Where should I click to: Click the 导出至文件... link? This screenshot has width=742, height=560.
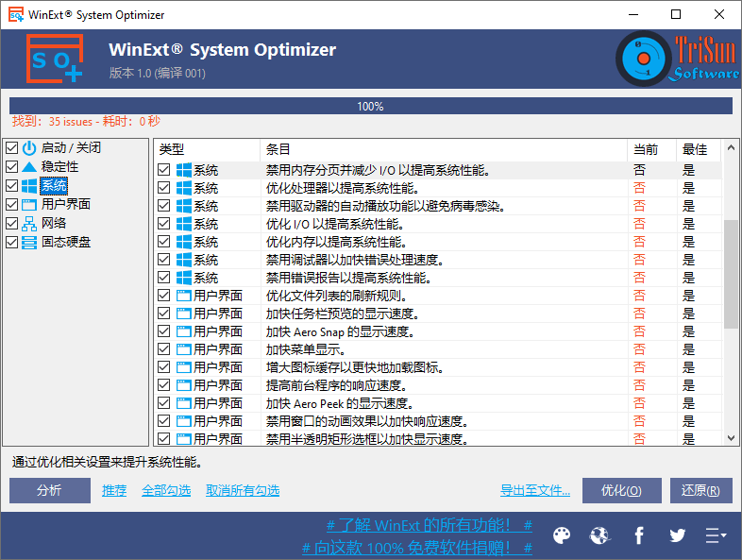[535, 490]
